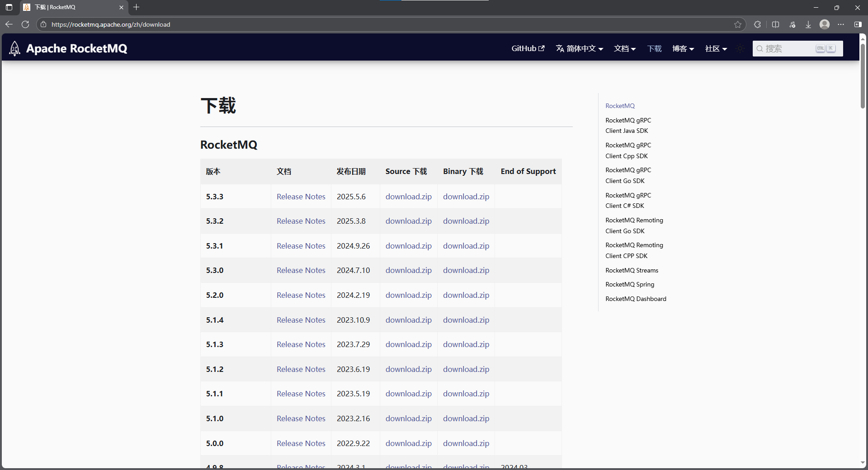This screenshot has height=470, width=868.
Task: Bookmark this page with the star icon
Action: (738, 24)
